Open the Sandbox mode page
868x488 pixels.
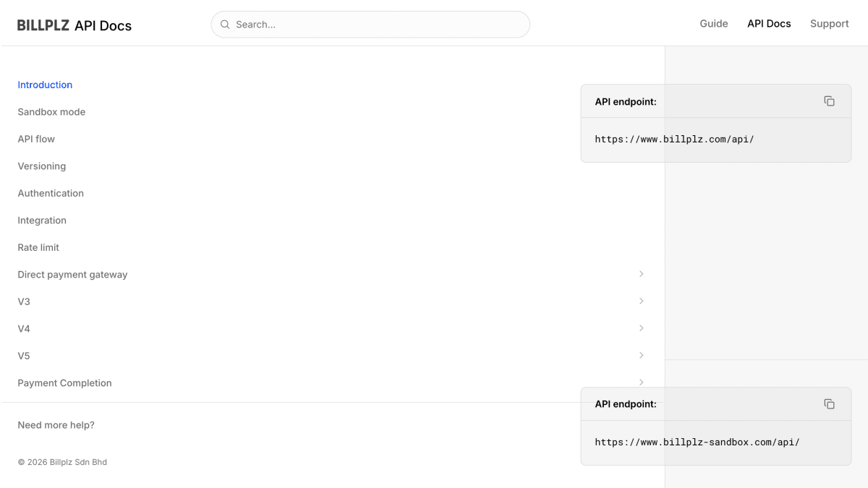click(x=51, y=112)
